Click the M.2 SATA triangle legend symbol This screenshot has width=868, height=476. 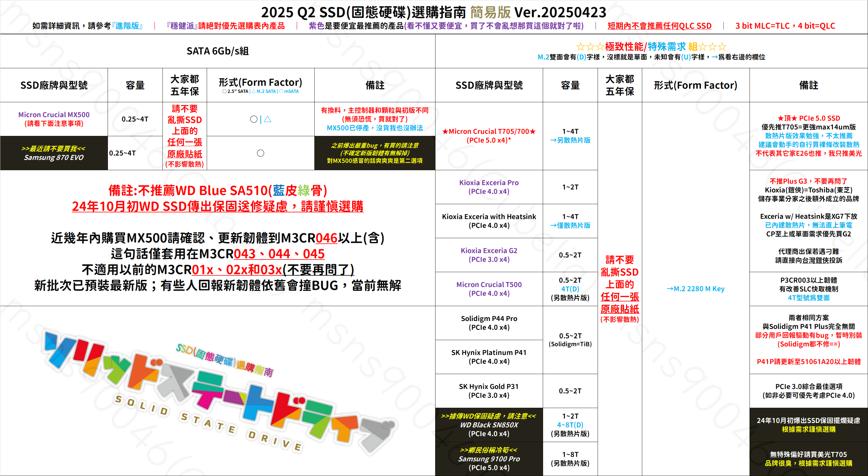253,91
